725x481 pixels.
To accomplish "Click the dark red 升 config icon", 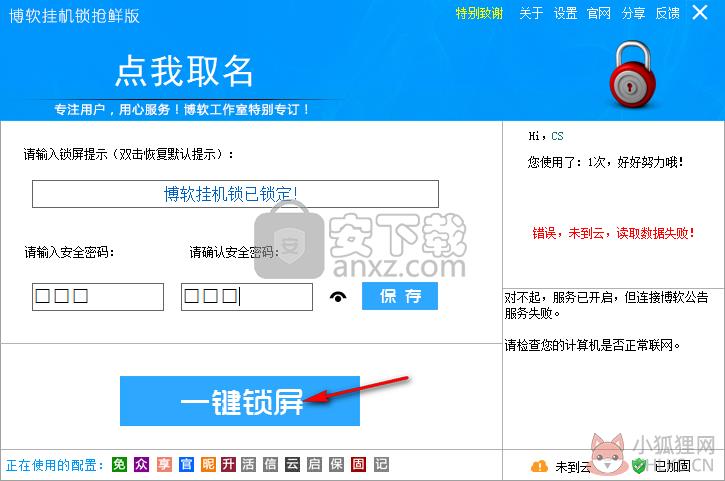I will point(228,464).
